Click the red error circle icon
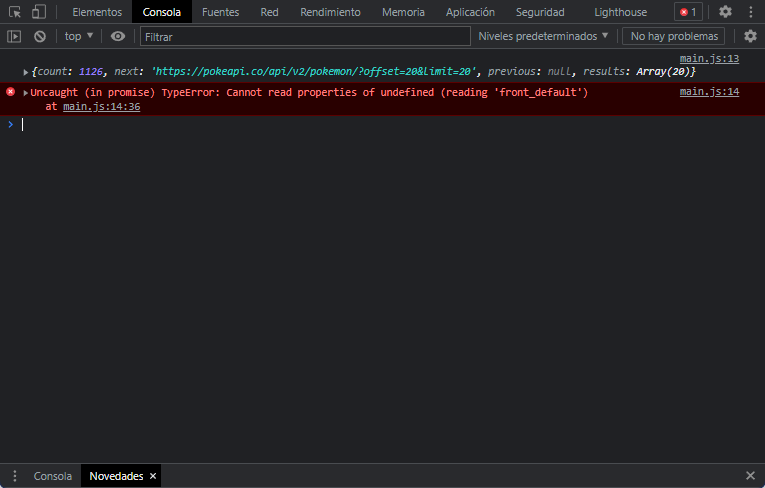 coord(10,92)
